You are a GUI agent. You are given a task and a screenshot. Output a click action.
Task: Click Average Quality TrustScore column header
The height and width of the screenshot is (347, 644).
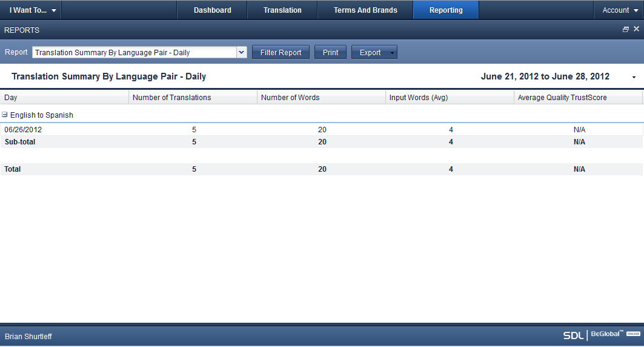tap(578, 98)
